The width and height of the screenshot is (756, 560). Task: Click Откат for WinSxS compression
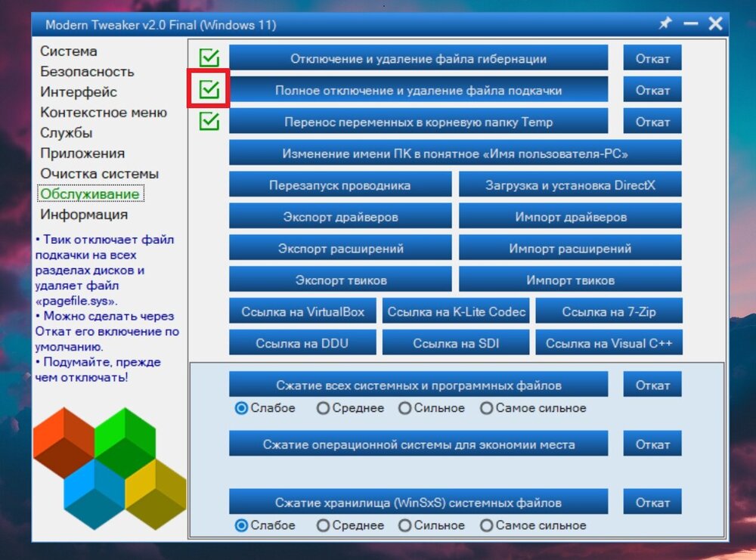[x=652, y=502]
